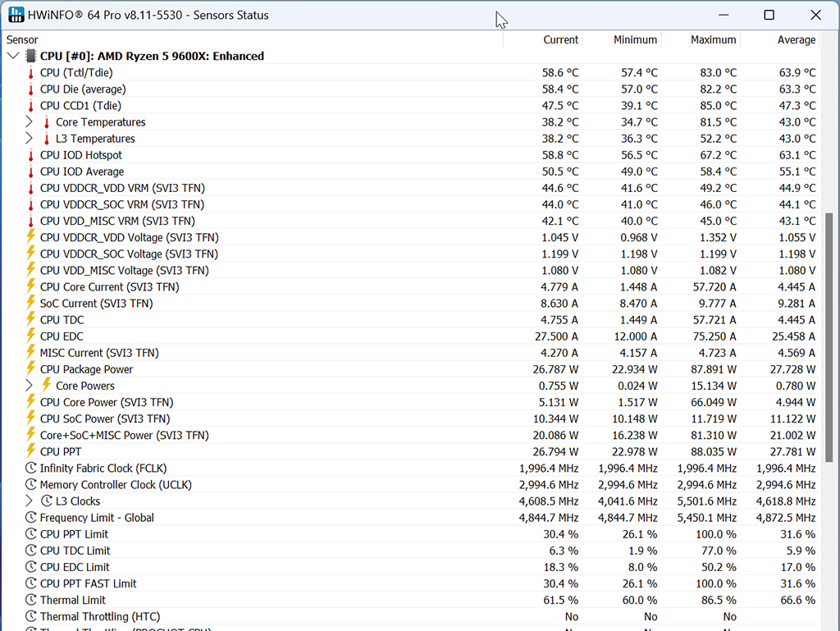Expand the L3 Clocks row
Viewport: 840px width, 631px height.
(29, 501)
